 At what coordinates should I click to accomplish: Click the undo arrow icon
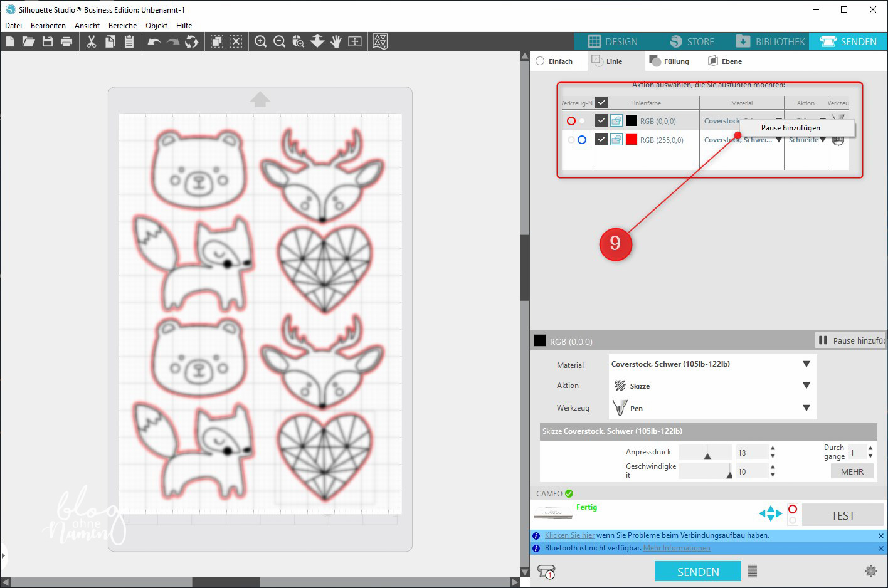pos(154,41)
